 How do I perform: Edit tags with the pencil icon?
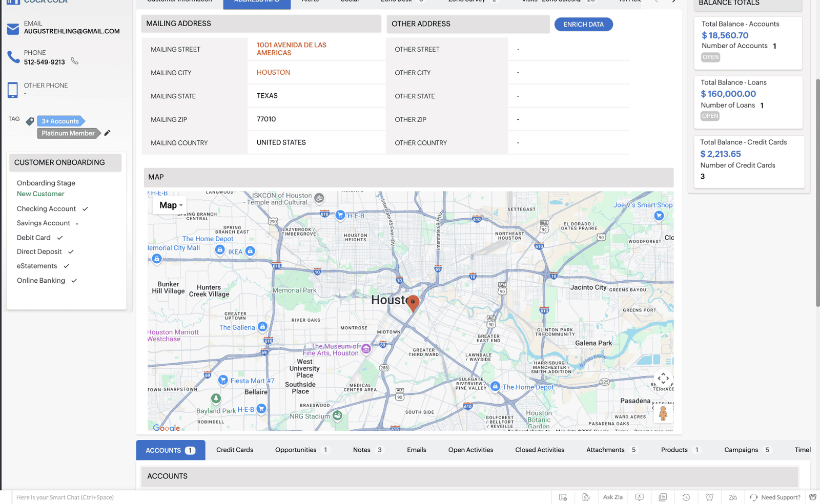(107, 133)
